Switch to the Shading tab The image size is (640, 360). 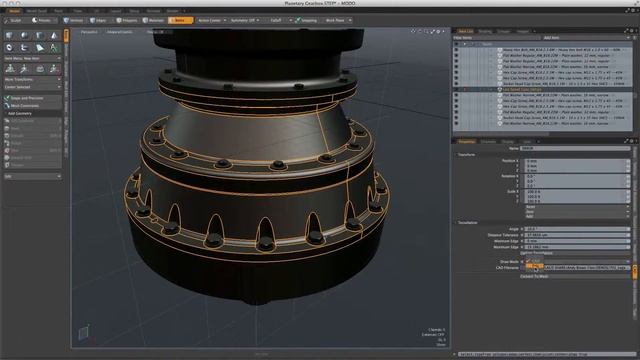point(485,31)
